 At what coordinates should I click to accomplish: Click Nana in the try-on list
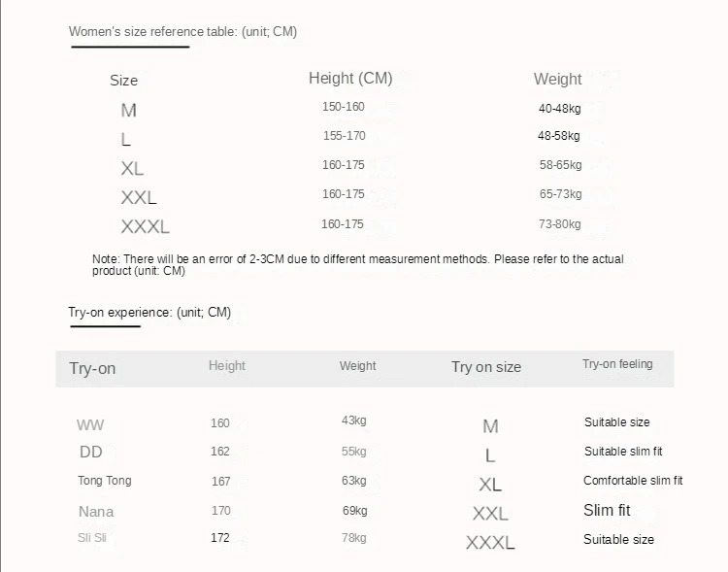tap(96, 511)
